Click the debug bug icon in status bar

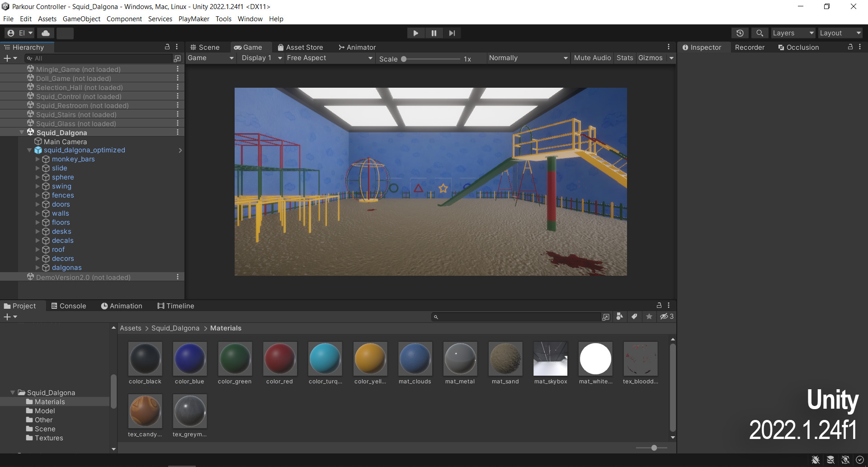point(816,460)
